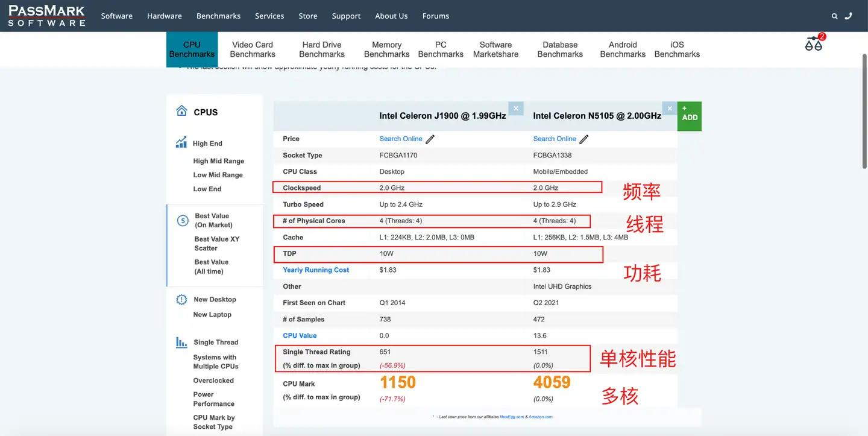This screenshot has width=868, height=436.
Task: Click the High End chart icon
Action: pyautogui.click(x=181, y=143)
